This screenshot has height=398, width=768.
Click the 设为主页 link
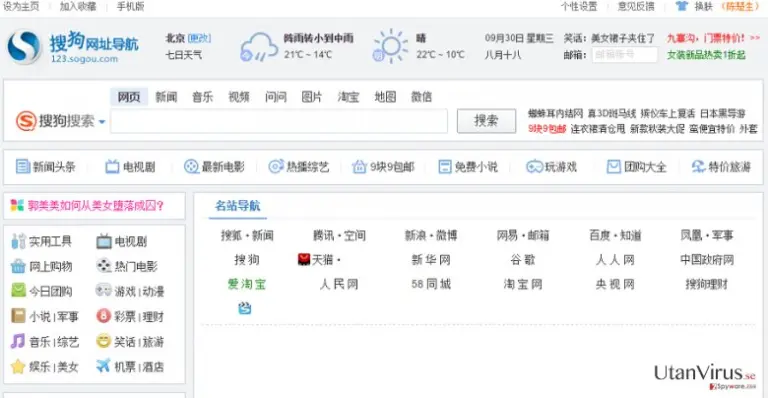coord(21,6)
